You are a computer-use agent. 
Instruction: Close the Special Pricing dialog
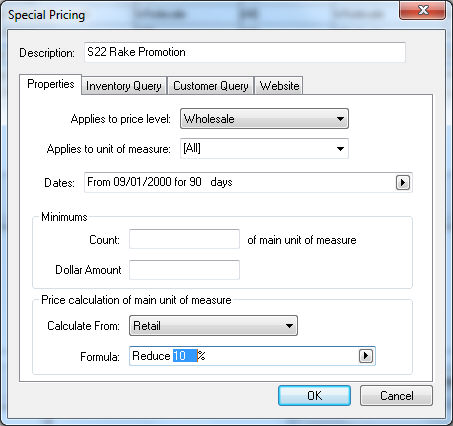(422, 10)
